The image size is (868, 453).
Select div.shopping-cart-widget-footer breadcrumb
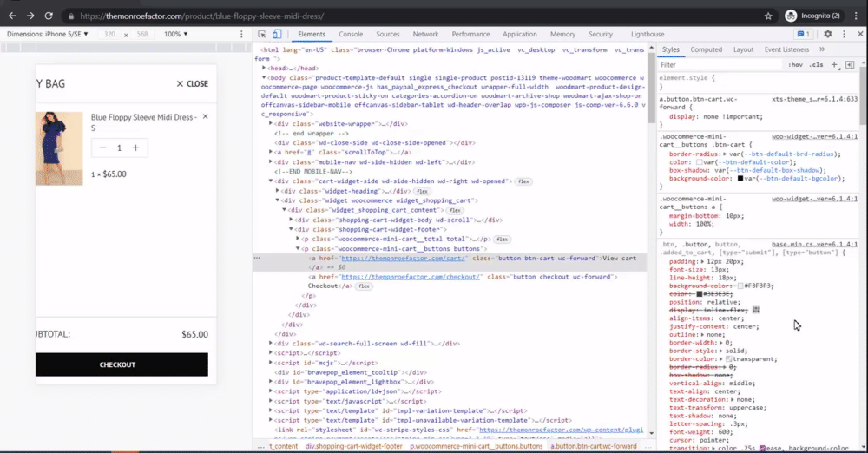click(x=354, y=446)
